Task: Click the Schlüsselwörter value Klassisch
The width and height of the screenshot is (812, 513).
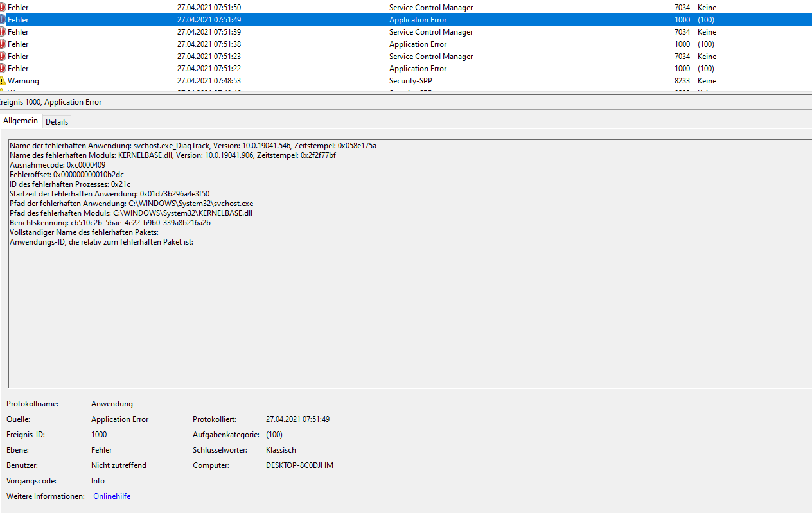Action: click(281, 450)
